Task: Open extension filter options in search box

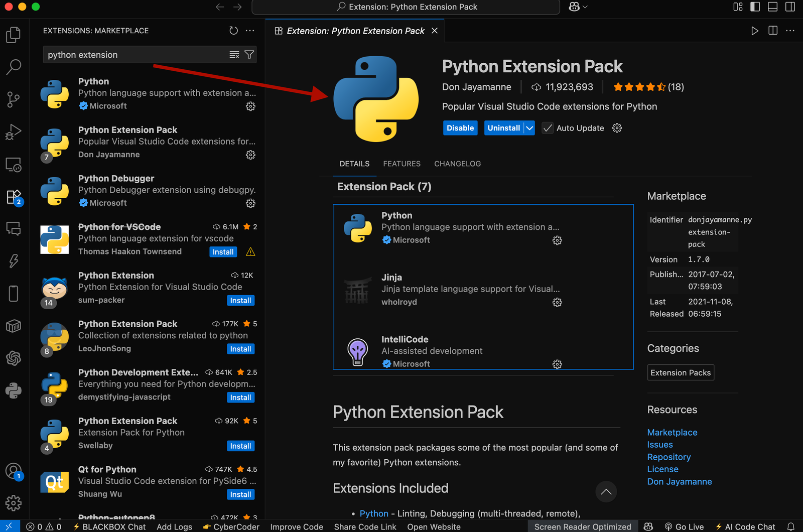Action: click(249, 54)
